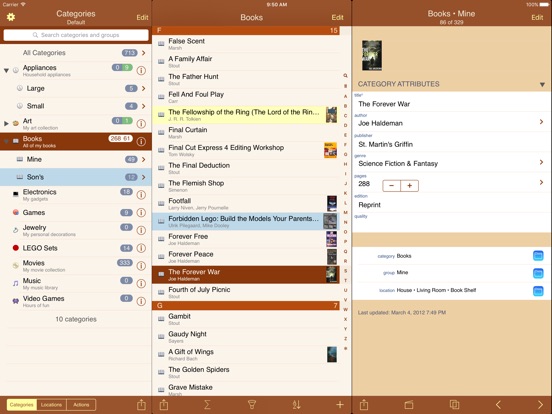Tap Edit in Books list header
The image size is (552, 414).
(337, 17)
